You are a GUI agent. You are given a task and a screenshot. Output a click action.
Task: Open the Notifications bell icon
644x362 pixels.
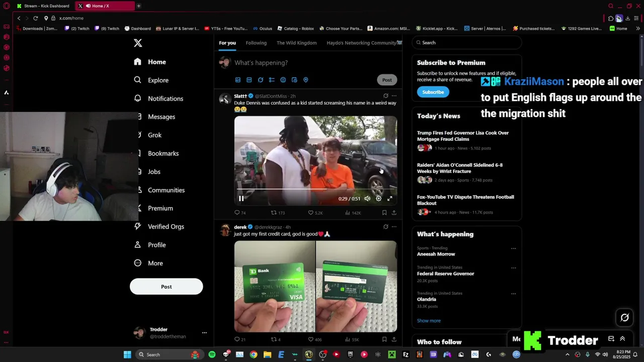click(x=137, y=99)
